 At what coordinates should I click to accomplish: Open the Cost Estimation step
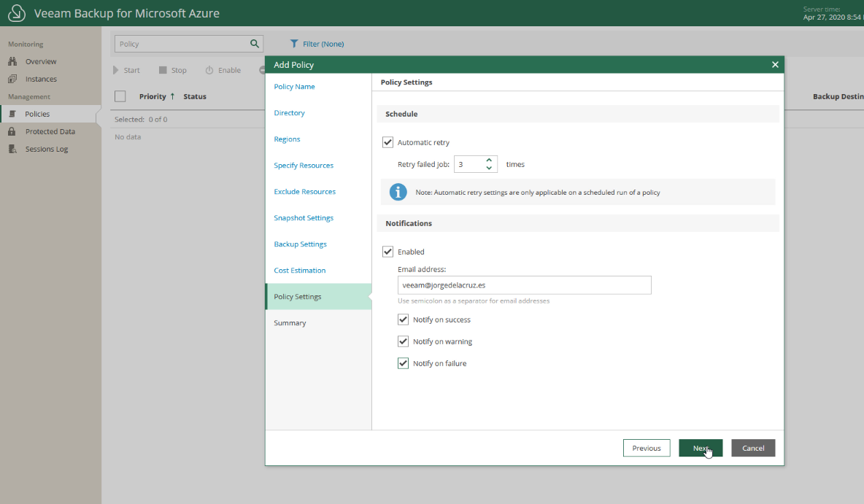coord(300,270)
